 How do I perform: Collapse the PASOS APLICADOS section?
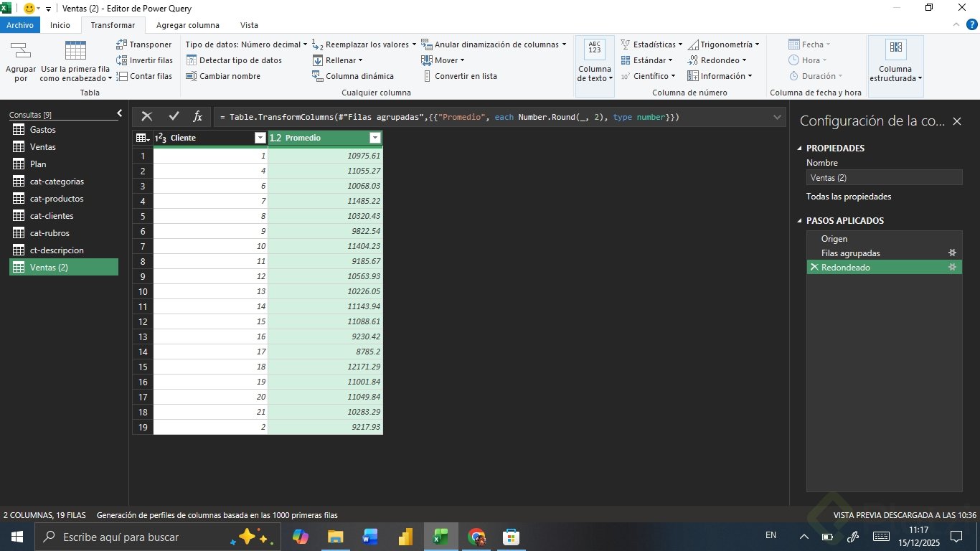801,221
